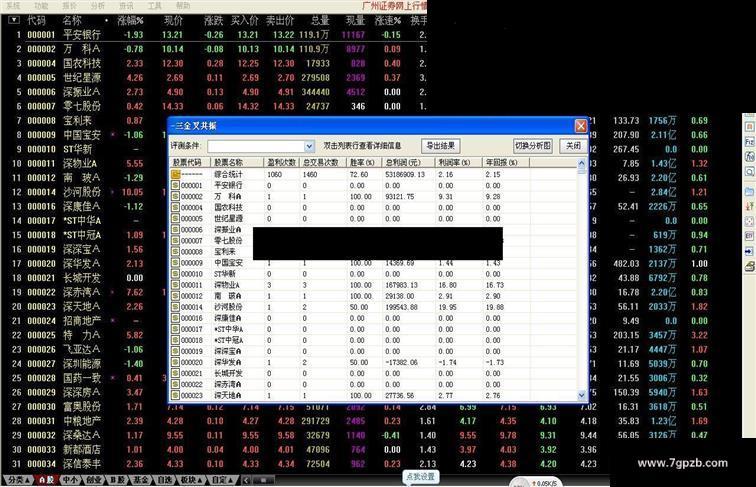Screen dimensions: 756x487
Task: Click the 股票代码 column header in dialog
Action: pyautogui.click(x=190, y=162)
